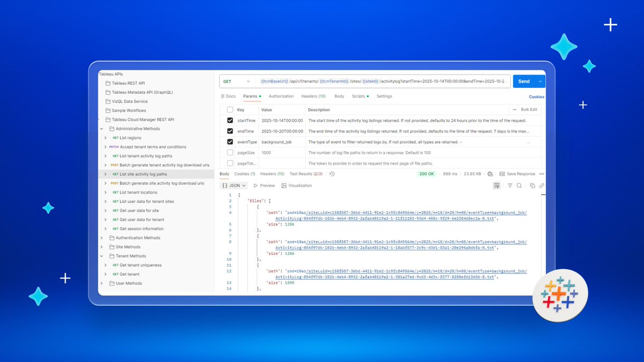Uncheck the endTime parameter
644x362 pixels.
tap(230, 131)
